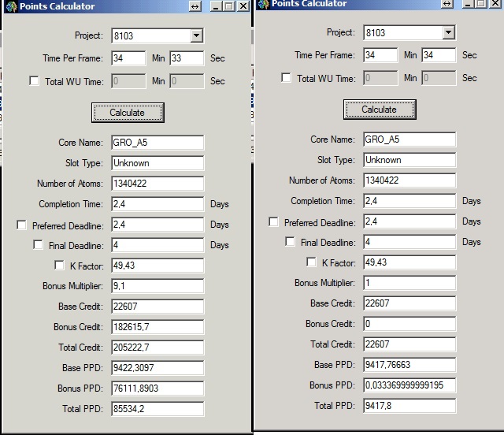
Task: Click Total Credit field in right window
Action: (x=409, y=344)
